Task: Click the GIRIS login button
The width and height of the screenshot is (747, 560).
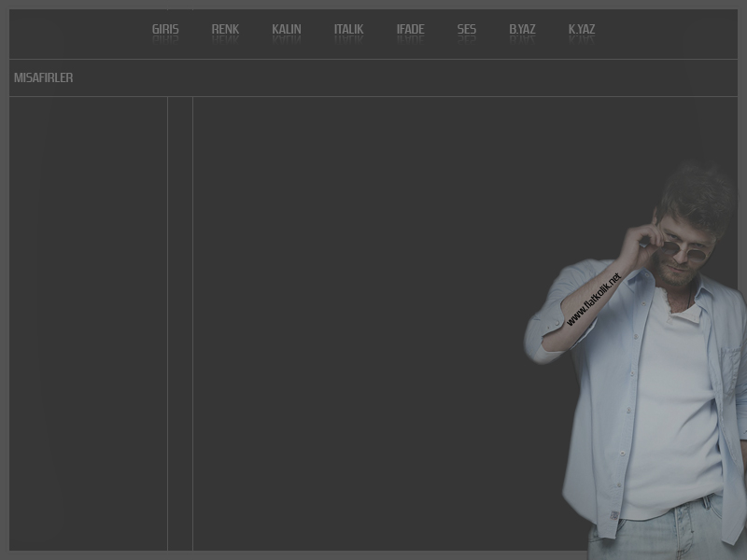Action: tap(165, 29)
